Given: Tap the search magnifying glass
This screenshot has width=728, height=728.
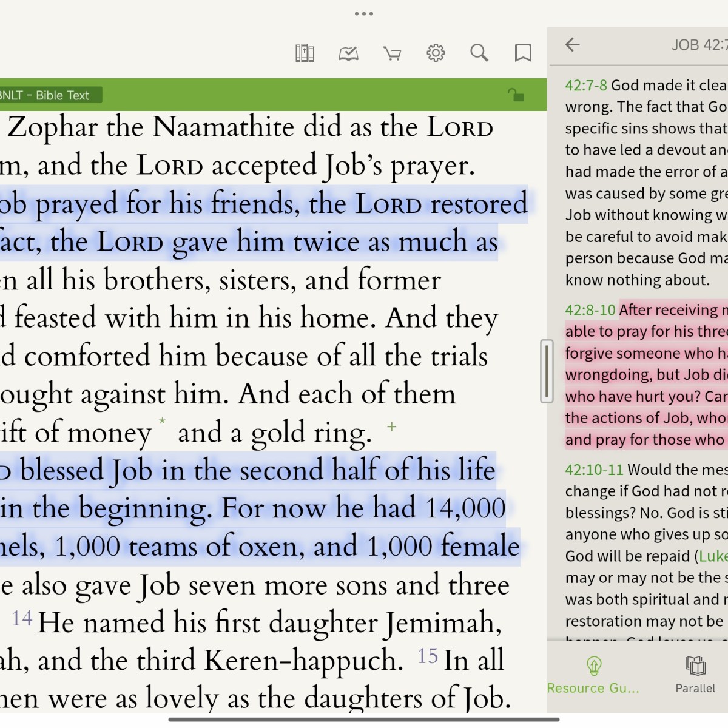Looking at the screenshot, I should pos(479,53).
